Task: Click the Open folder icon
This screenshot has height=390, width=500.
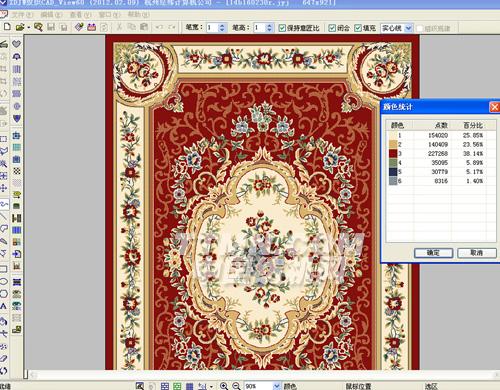Action: pyautogui.click(x=20, y=27)
